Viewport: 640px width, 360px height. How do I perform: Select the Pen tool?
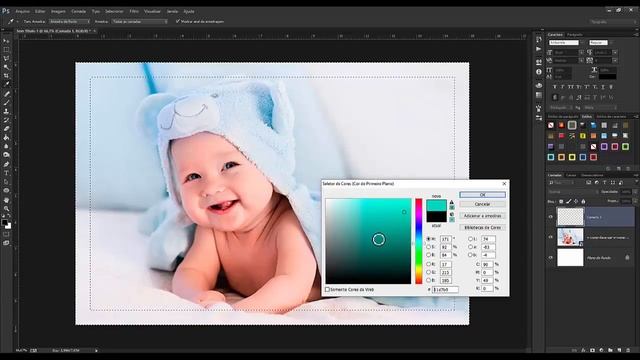click(x=6, y=164)
